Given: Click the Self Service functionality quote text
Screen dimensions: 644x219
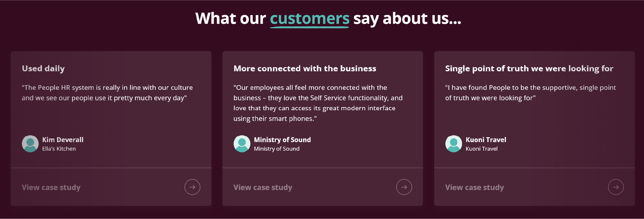Looking at the screenshot, I should tap(318, 103).
